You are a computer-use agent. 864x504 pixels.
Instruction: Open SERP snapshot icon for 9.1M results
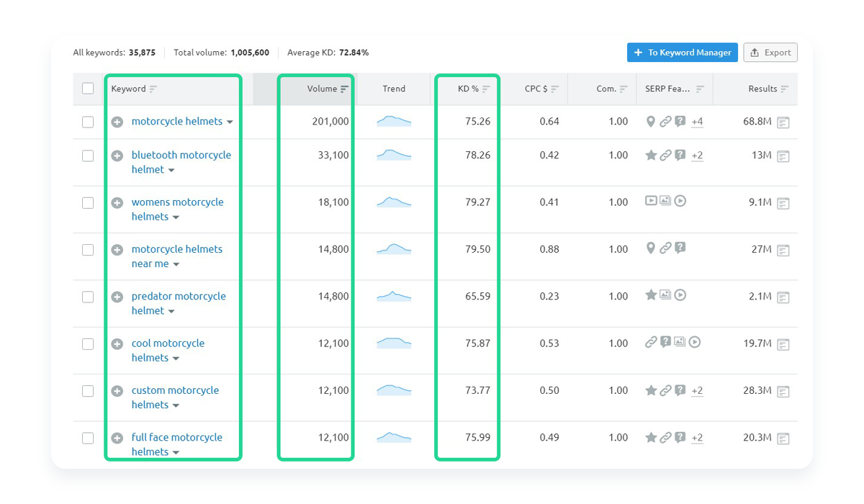pyautogui.click(x=783, y=203)
